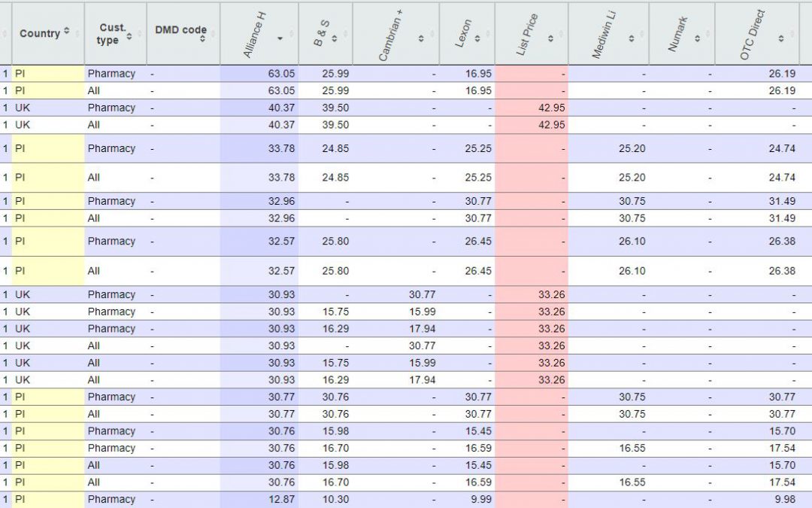Click the sort icon under DMD code header
Viewport: 812px width, 508px height.
click(202, 40)
